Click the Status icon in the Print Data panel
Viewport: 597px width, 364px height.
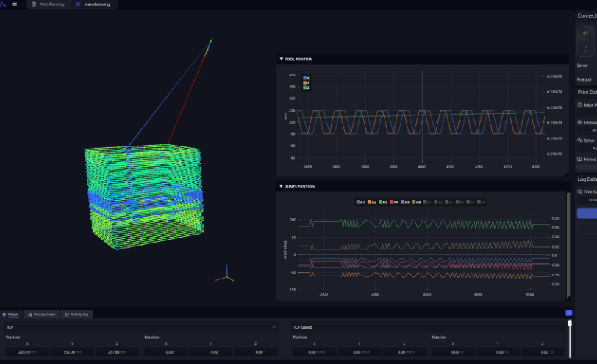[580, 140]
